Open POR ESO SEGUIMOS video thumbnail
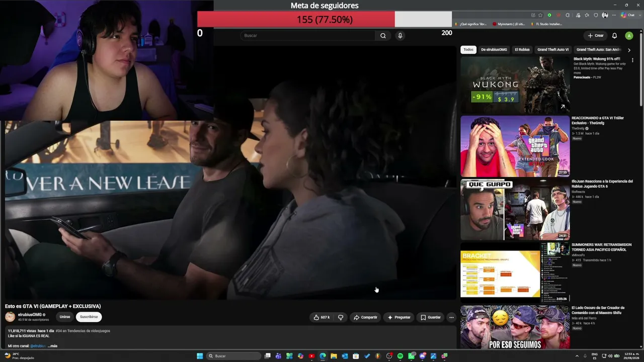 pos(515,327)
